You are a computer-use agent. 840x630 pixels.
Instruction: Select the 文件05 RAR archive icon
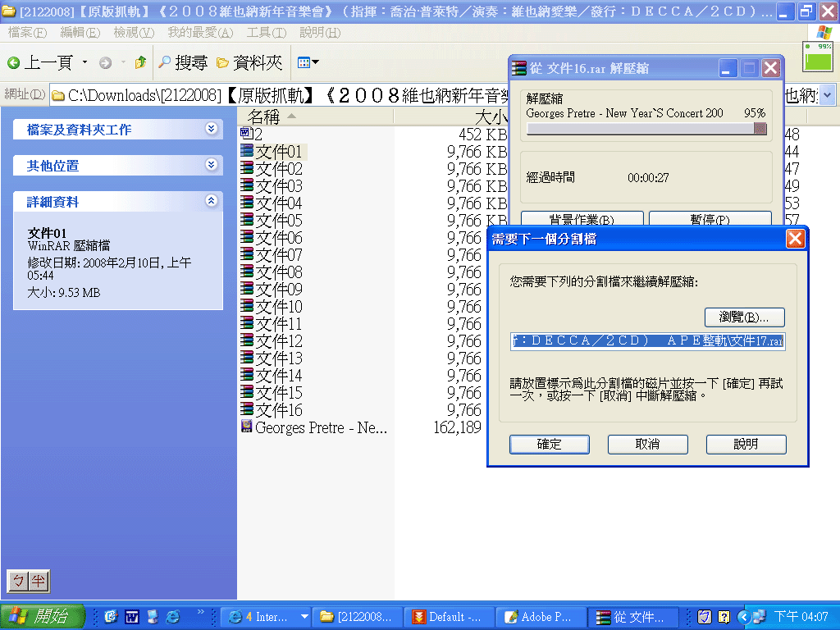click(x=246, y=219)
